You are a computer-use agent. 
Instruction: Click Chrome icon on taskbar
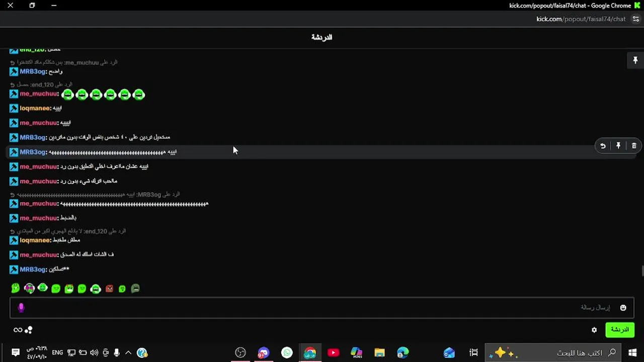(x=310, y=352)
